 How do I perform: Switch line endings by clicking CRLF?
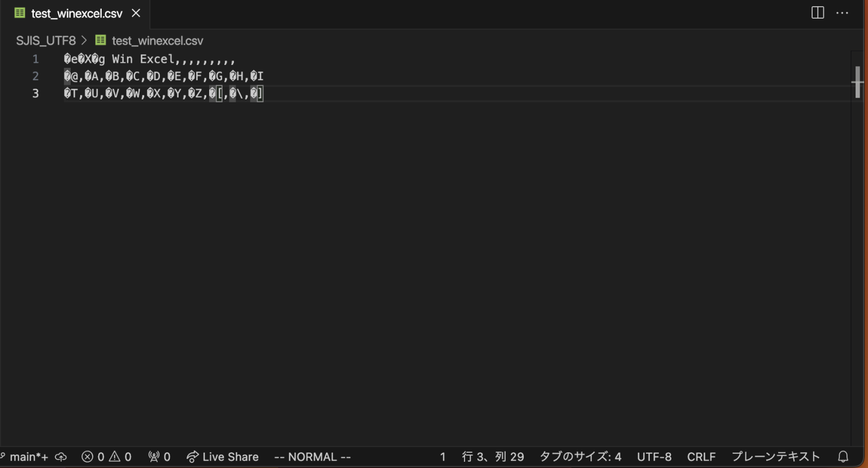[701, 457]
